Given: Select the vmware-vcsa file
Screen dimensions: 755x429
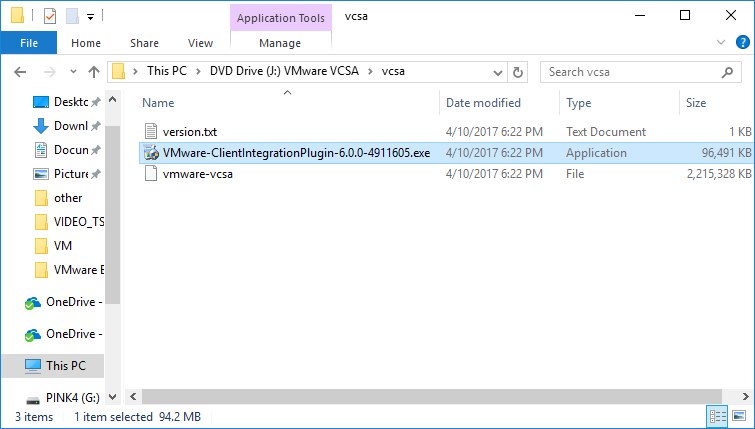Looking at the screenshot, I should click(x=197, y=174).
